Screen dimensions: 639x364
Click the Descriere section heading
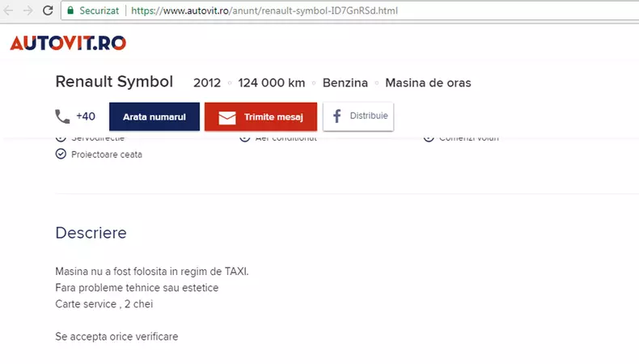pos(91,233)
